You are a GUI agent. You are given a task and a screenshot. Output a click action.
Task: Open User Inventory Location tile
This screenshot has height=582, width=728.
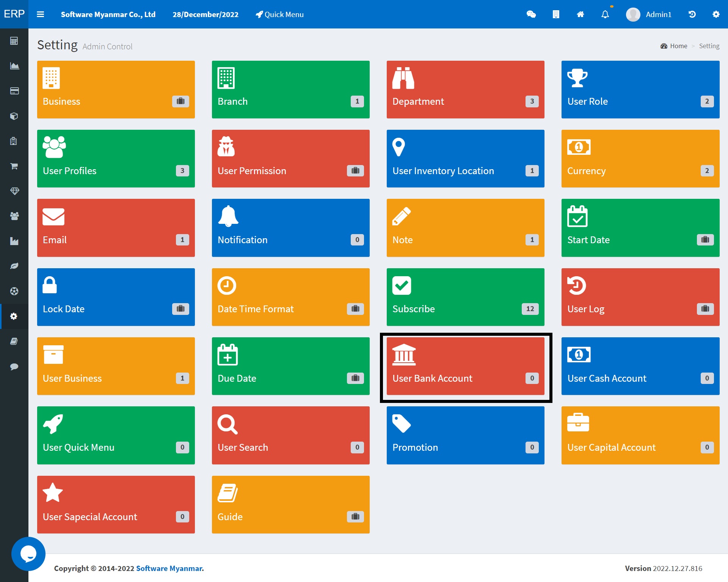pos(466,159)
